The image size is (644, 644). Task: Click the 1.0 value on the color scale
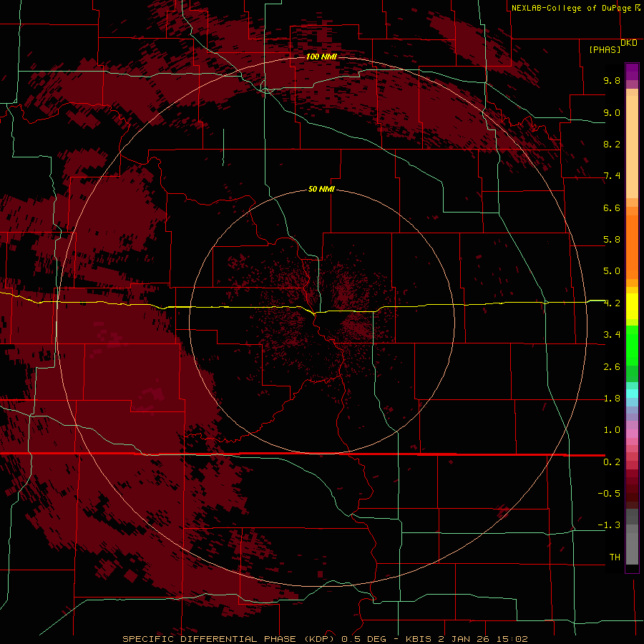[612, 430]
